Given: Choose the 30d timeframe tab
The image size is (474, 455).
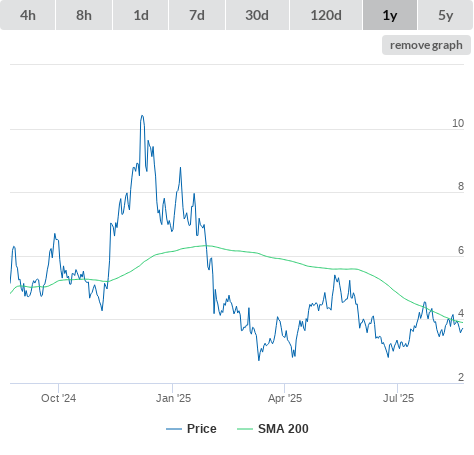Looking at the screenshot, I should pos(257,15).
